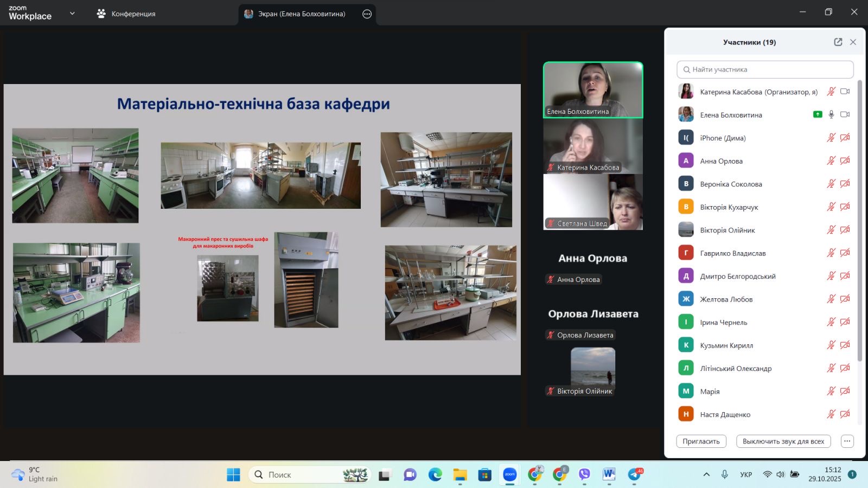Viewport: 868px width, 488px height.
Task: Open more options for shared screen tab
Action: point(367,14)
